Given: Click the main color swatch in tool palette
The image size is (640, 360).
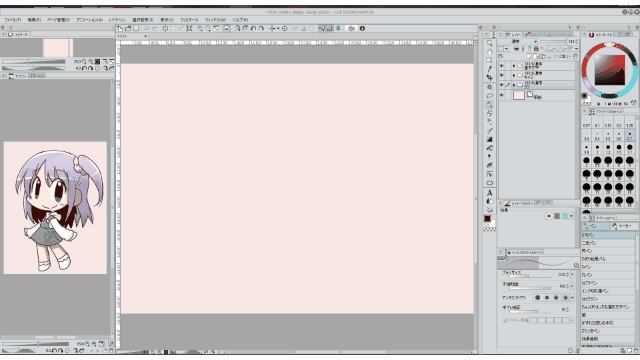Looking at the screenshot, I should point(487,219).
